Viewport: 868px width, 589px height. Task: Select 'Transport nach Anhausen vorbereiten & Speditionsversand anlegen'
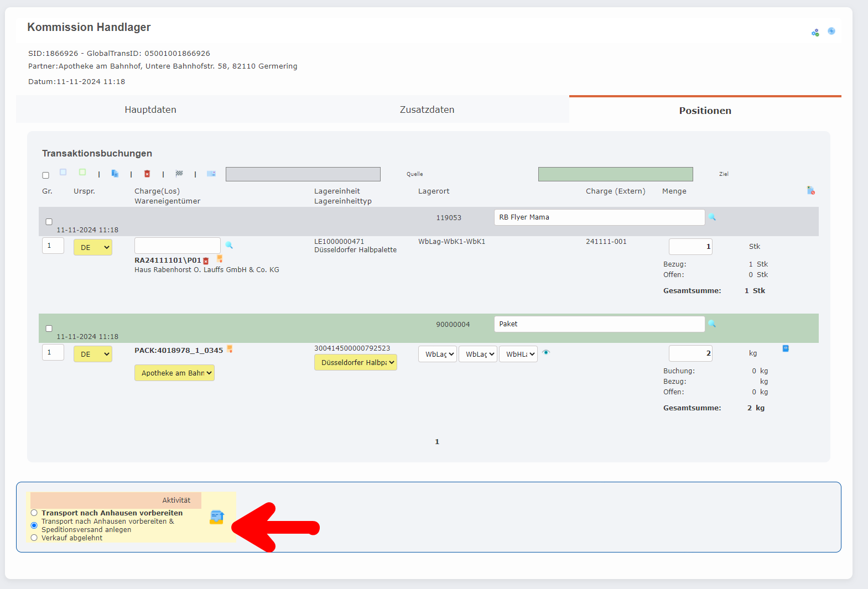[x=34, y=525]
